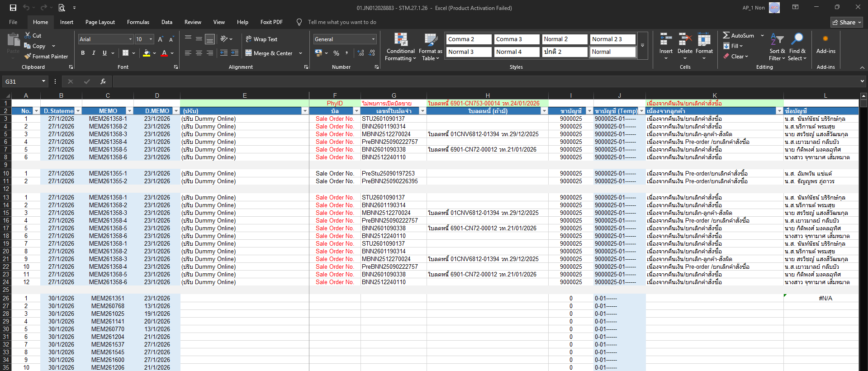Click the Format Painter brush icon
This screenshot has height=371, width=868.
click(28, 57)
